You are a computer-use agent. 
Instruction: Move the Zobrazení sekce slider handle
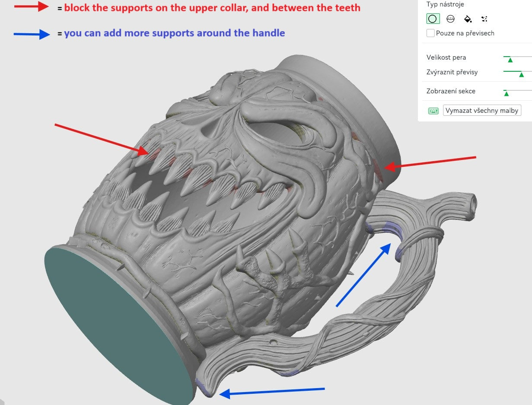(x=507, y=93)
